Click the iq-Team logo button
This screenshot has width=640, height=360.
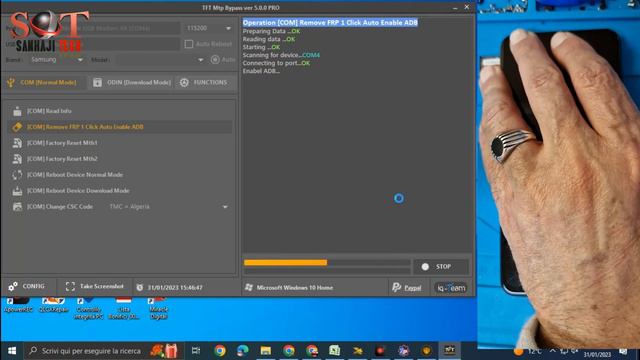point(451,288)
